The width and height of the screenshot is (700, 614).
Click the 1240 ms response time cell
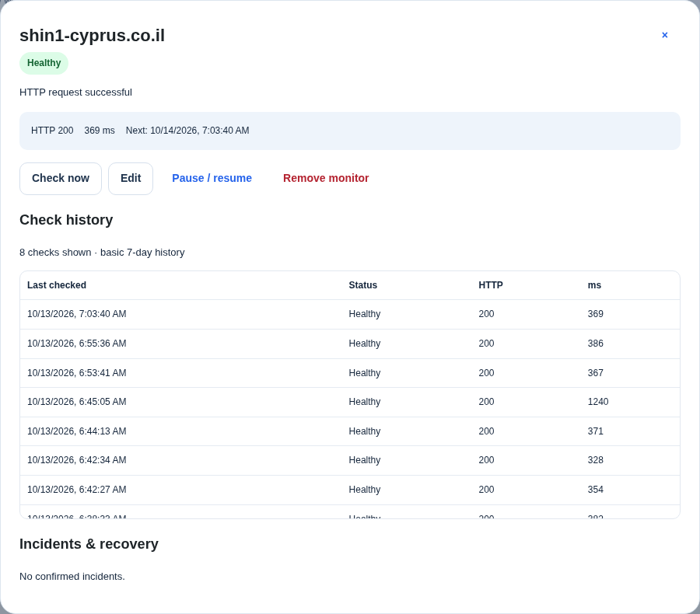(x=598, y=402)
